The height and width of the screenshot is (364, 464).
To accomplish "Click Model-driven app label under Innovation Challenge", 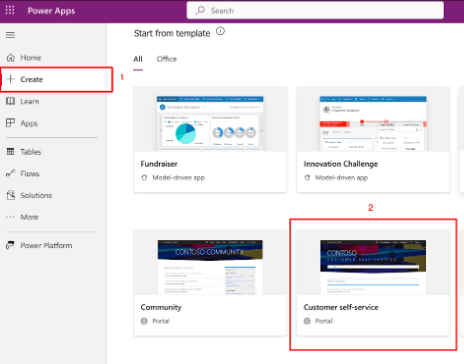I will [x=342, y=178].
